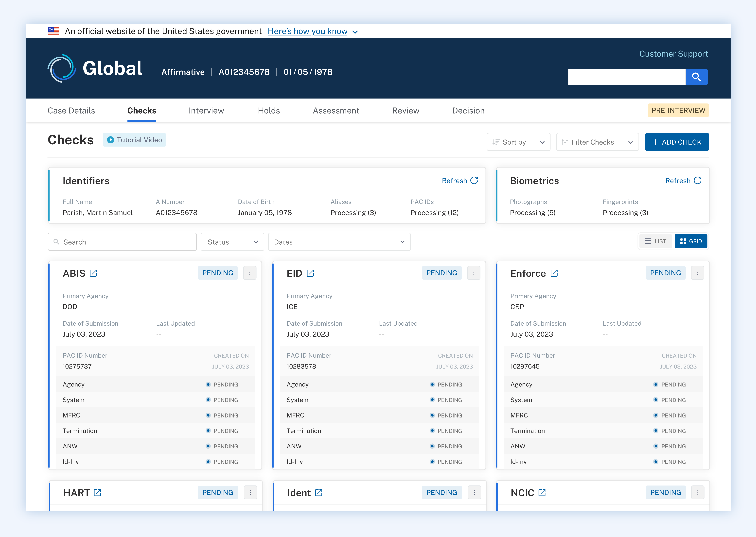Click the ABIS card PENDING badge
This screenshot has height=537, width=756.
218,273
